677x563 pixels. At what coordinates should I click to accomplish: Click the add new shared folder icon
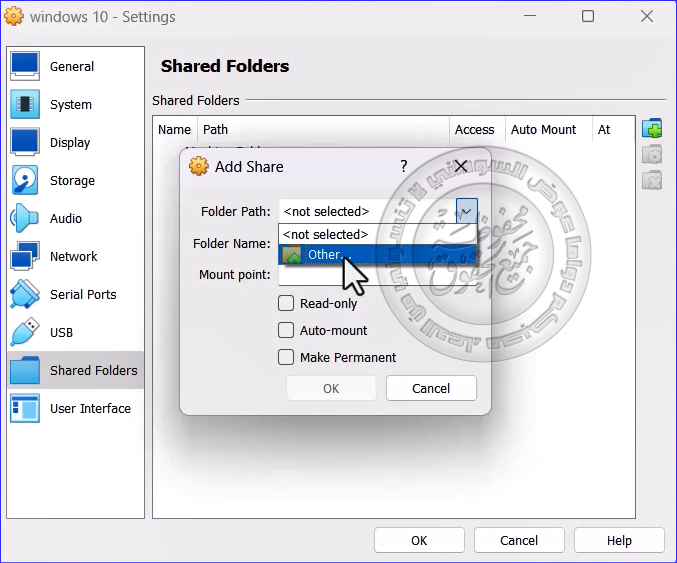[652, 128]
